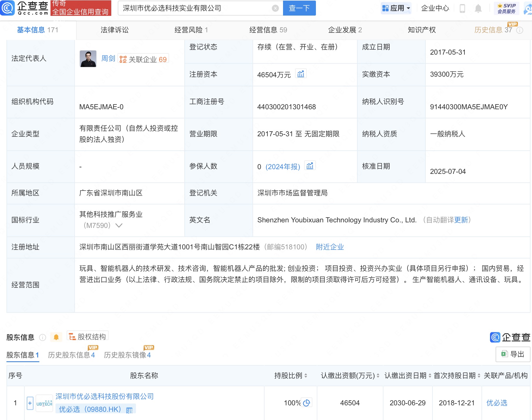Viewport: 532px width, 420px height.
Task: Click info icon next to 股东信息 heading
Action: (x=43, y=337)
